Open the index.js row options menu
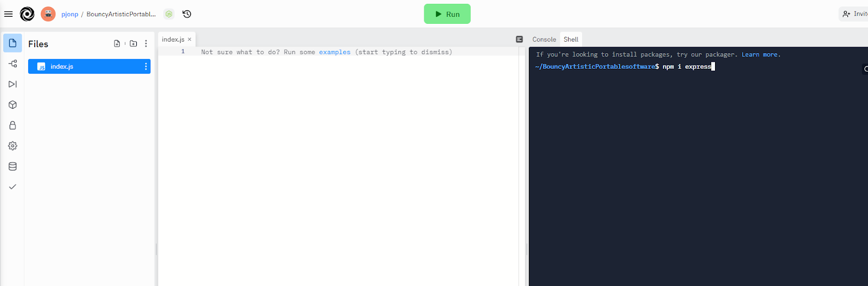 coord(145,66)
